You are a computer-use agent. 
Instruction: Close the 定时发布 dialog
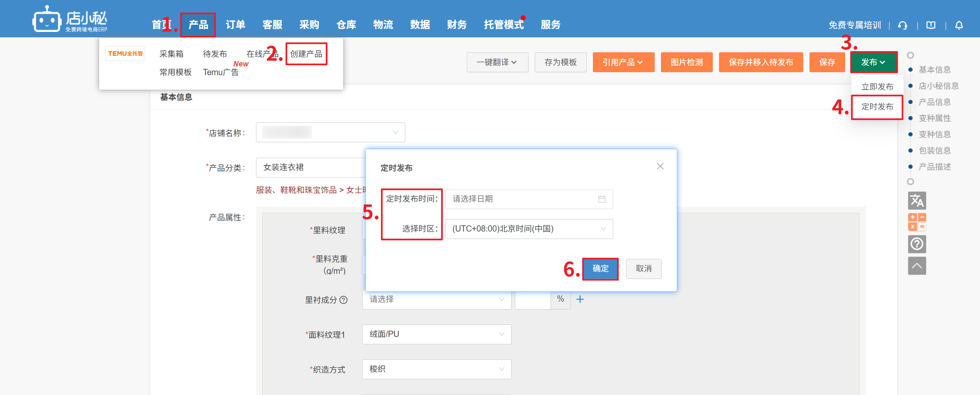(660, 166)
